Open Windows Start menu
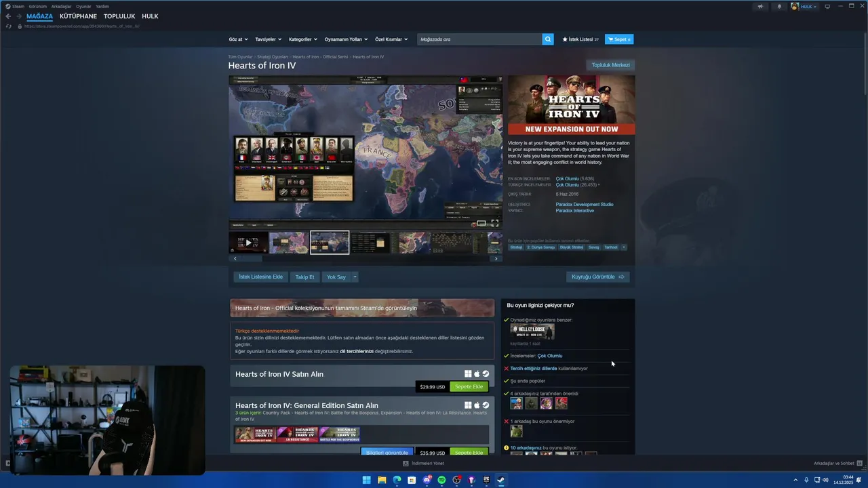868x488 pixels. point(367,480)
